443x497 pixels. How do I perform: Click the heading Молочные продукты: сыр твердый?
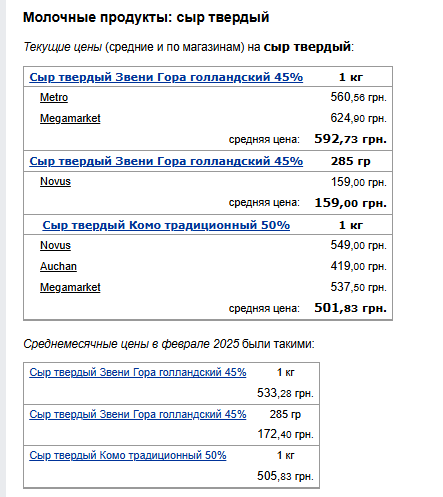coord(146,17)
